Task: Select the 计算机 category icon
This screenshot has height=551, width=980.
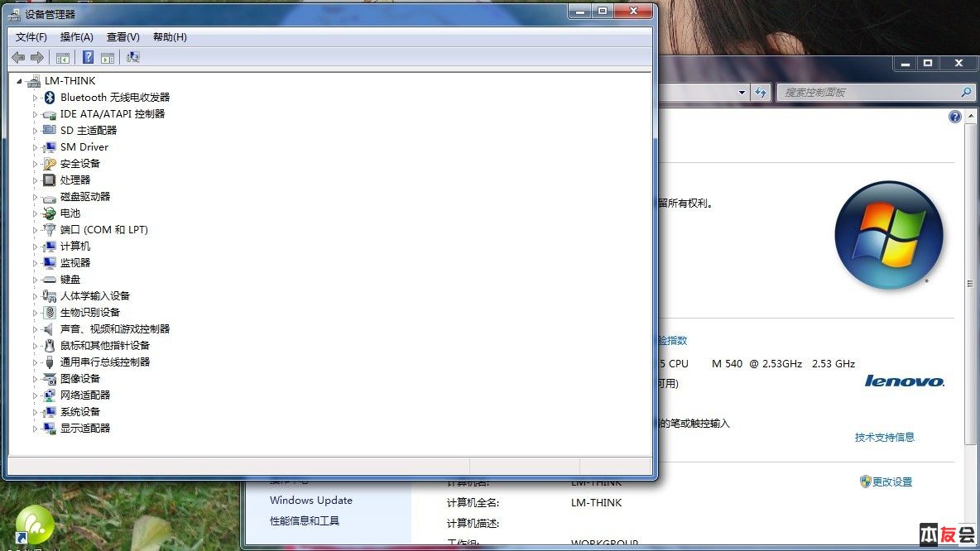Action: [x=50, y=247]
